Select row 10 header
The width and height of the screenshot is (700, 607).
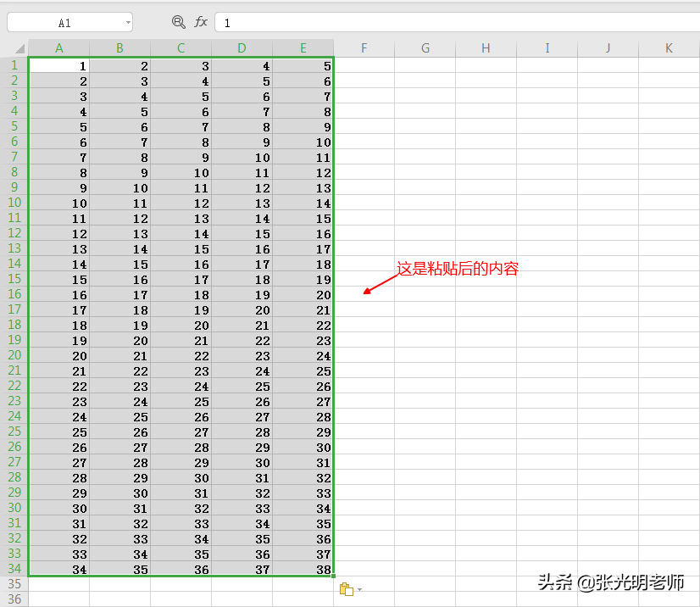pos(14,203)
